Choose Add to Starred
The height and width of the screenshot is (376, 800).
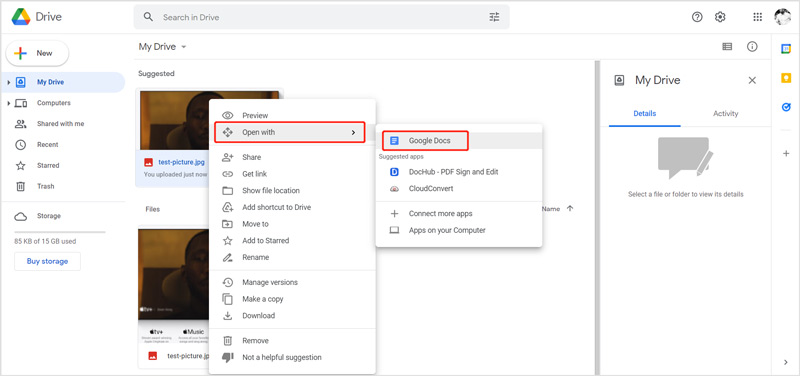tap(292, 240)
